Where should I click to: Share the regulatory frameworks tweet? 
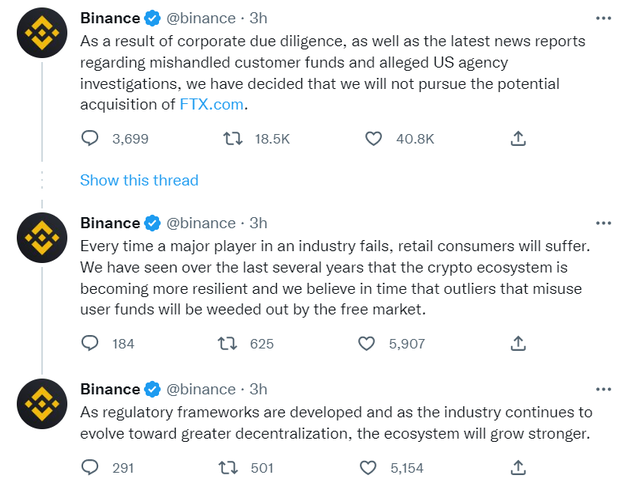pyautogui.click(x=518, y=468)
